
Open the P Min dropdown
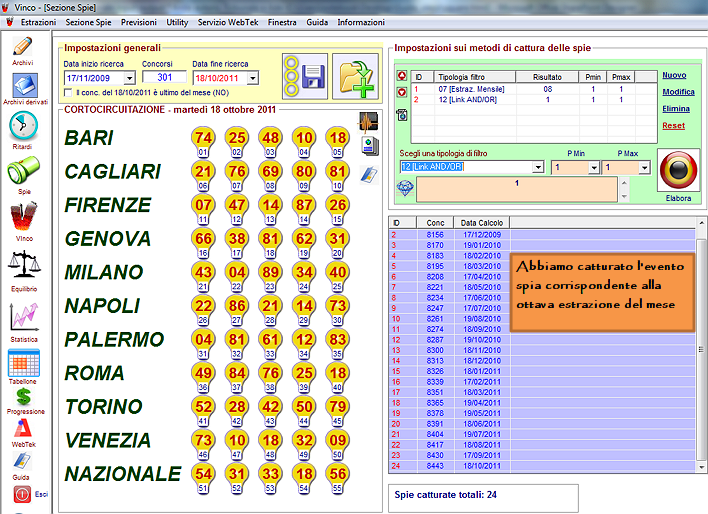(594, 168)
